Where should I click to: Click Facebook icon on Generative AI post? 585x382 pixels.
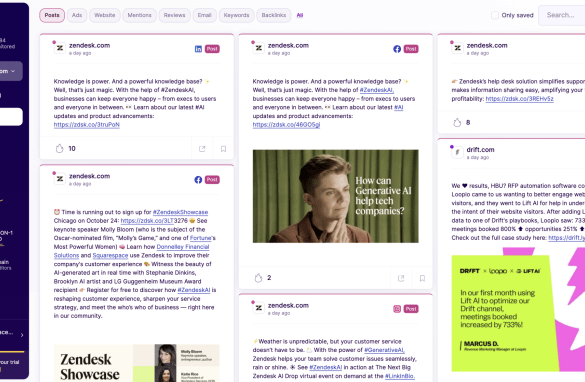coord(397,49)
